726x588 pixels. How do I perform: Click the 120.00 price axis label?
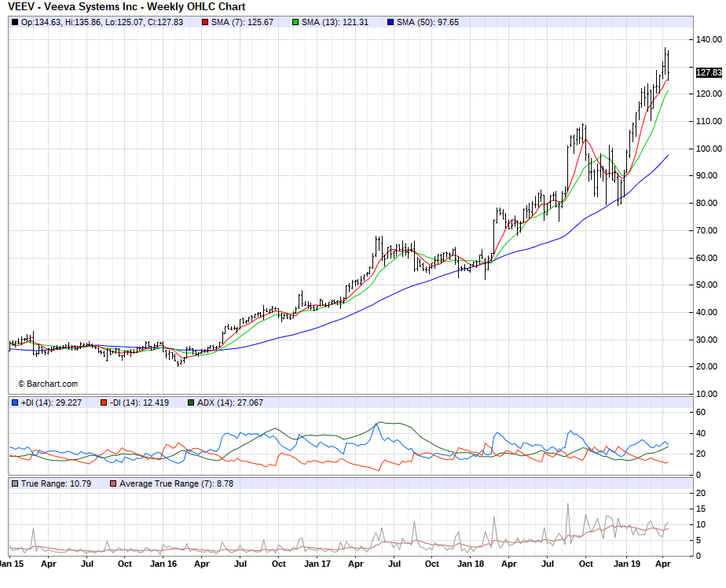(709, 94)
